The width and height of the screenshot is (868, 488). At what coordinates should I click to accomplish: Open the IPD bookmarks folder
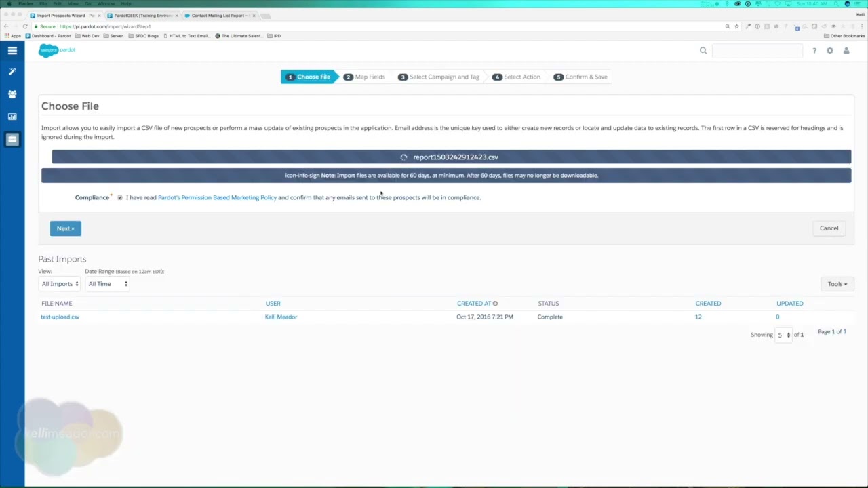tap(275, 36)
